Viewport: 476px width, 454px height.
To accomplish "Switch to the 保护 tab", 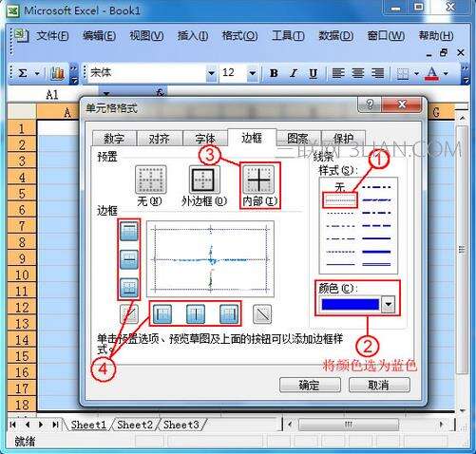I will pos(343,139).
